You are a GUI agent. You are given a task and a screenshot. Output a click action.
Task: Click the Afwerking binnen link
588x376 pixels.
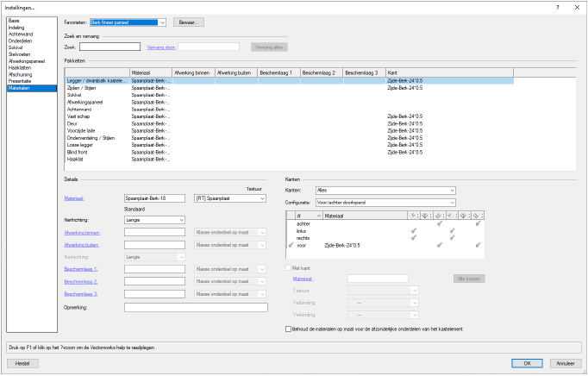(82, 233)
